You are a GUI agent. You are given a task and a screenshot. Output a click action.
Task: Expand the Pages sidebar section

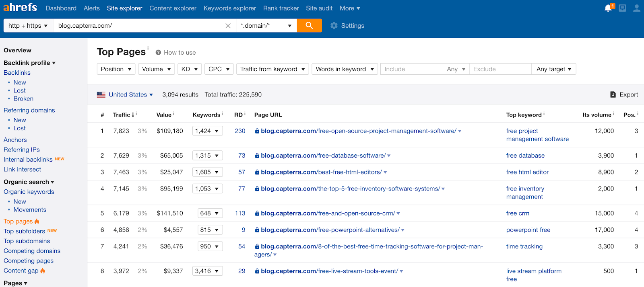pos(15,283)
